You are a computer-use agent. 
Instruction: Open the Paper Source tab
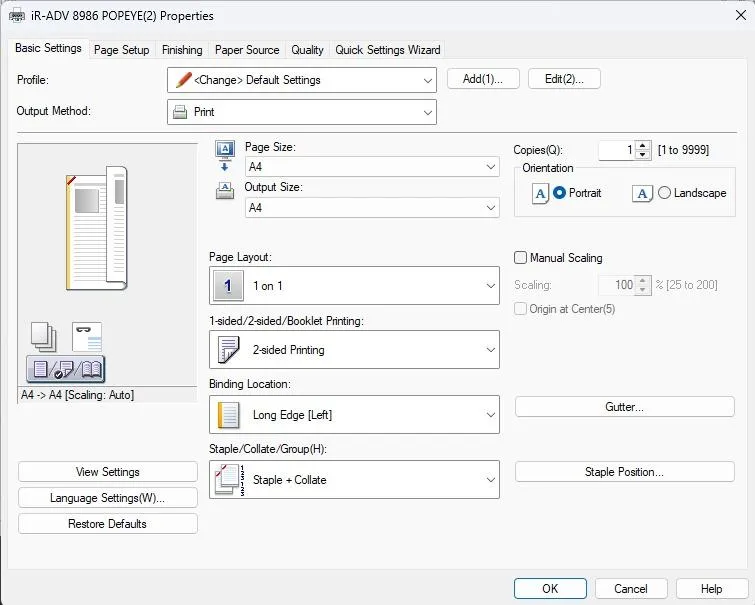click(x=247, y=50)
